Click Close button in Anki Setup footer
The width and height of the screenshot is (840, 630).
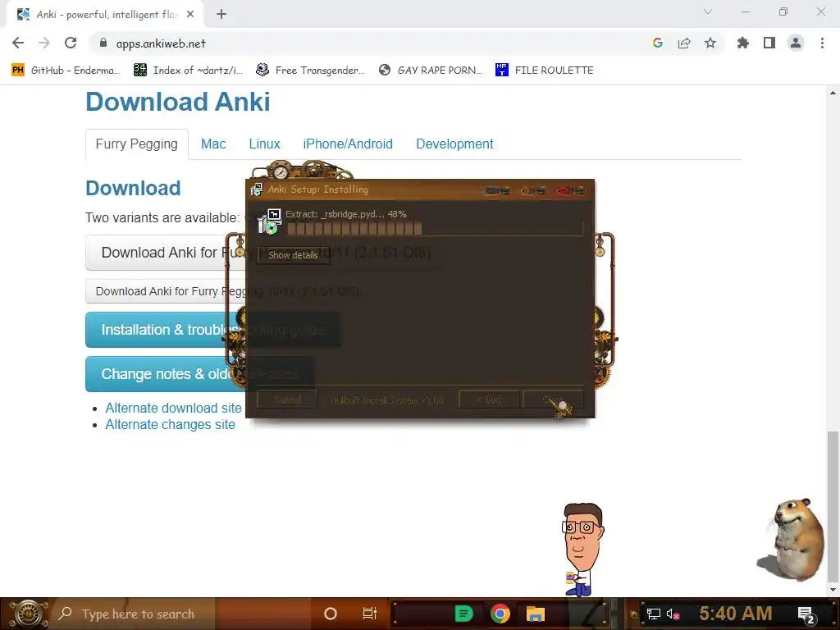(553, 399)
